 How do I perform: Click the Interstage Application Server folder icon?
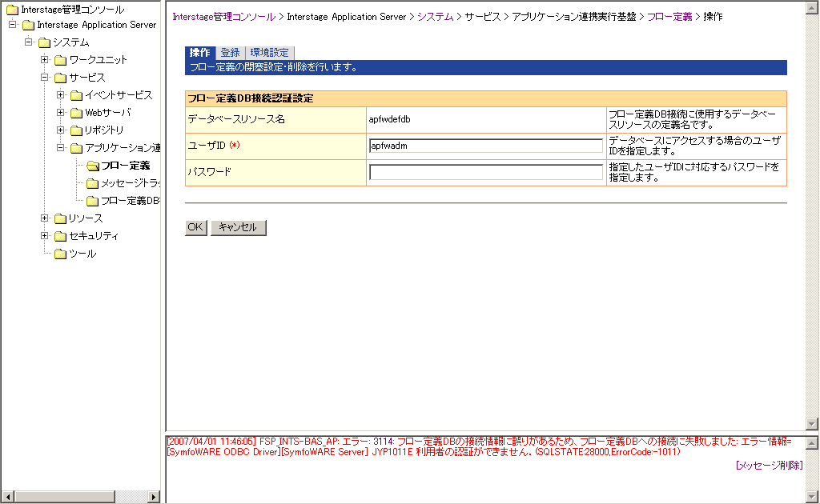click(x=28, y=25)
